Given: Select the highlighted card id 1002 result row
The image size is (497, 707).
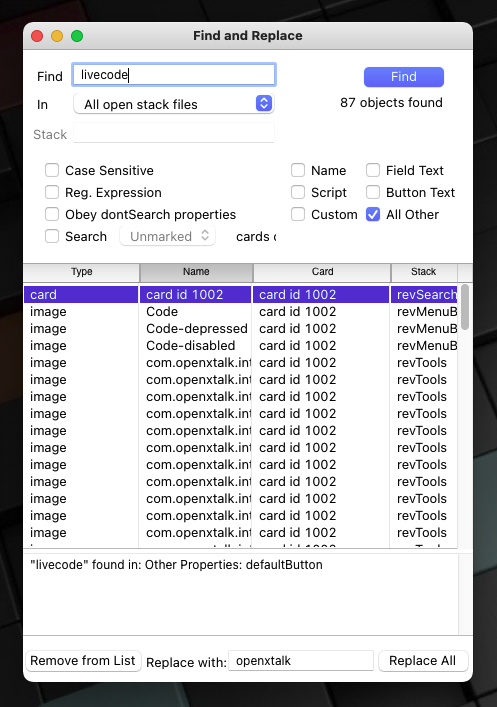Looking at the screenshot, I should 240,294.
